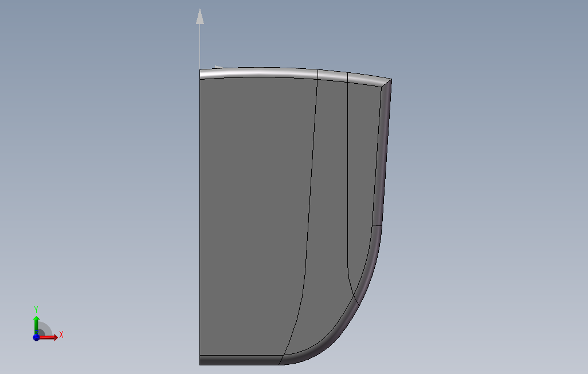Click the gray upward origin arrow above the model

tap(200, 38)
